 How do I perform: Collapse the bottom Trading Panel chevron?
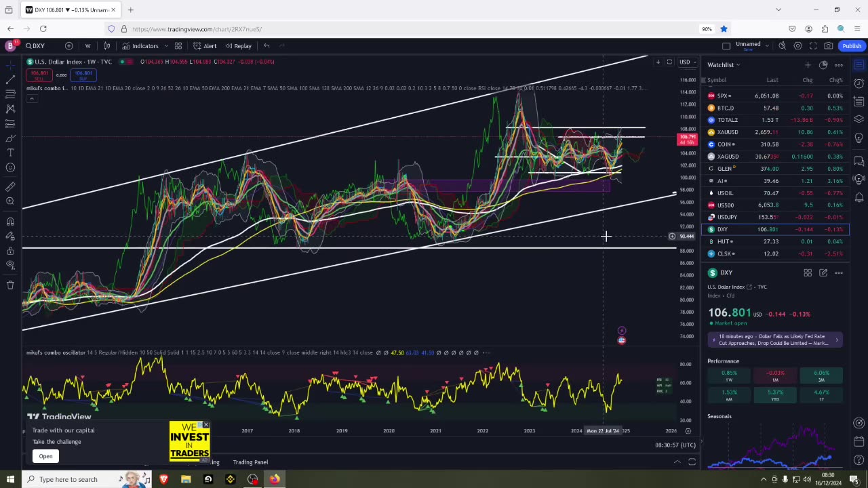(677, 462)
